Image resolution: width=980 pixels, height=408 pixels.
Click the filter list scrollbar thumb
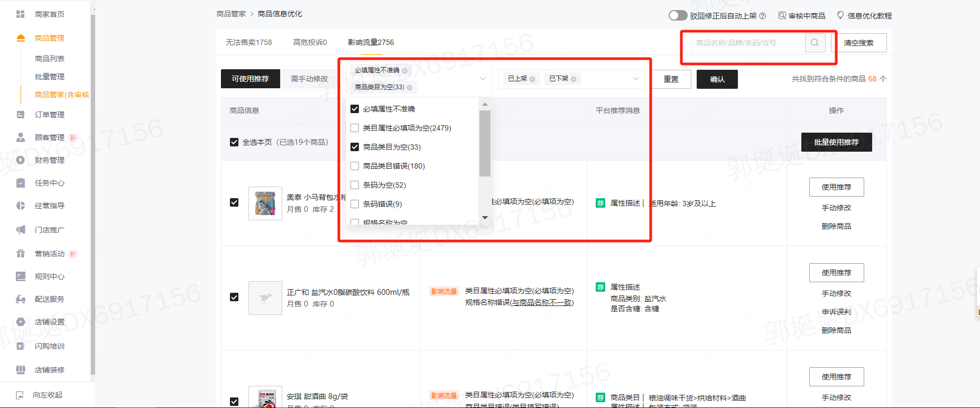coord(485,143)
